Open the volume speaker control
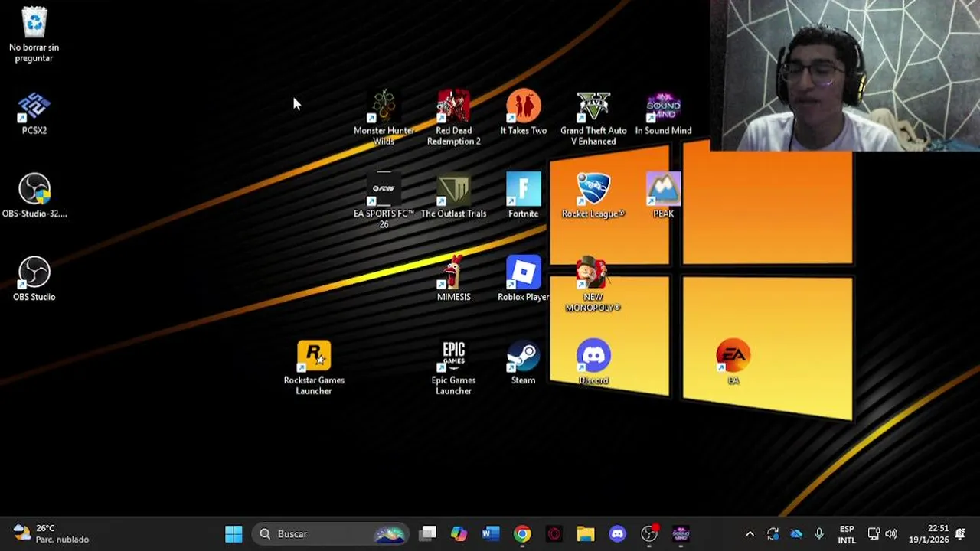Viewport: 980px width, 551px height. click(891, 533)
